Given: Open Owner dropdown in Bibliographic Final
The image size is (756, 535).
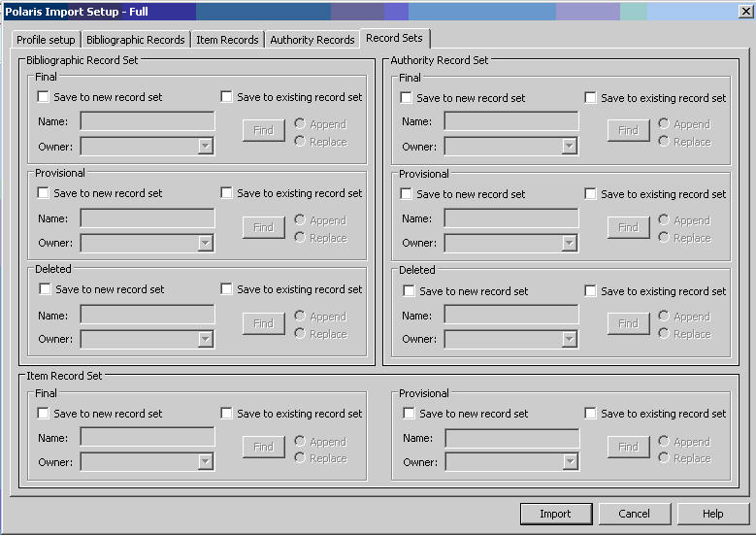Looking at the screenshot, I should click(206, 147).
